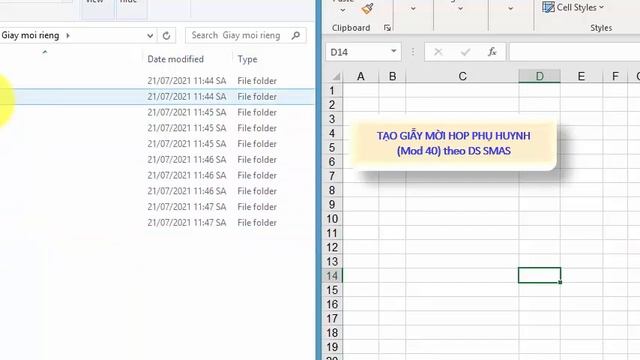This screenshot has width=640, height=360.
Task: Click the active cell D14
Action: coord(539,276)
